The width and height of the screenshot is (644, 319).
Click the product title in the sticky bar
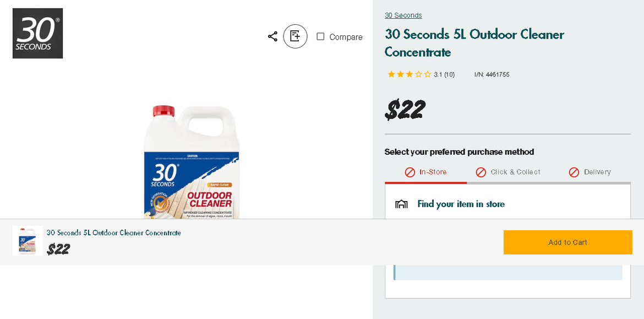(x=113, y=233)
